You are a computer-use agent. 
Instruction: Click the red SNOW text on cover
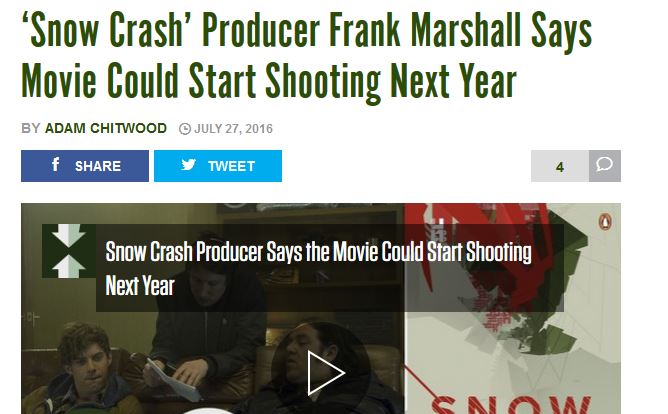[511, 405]
